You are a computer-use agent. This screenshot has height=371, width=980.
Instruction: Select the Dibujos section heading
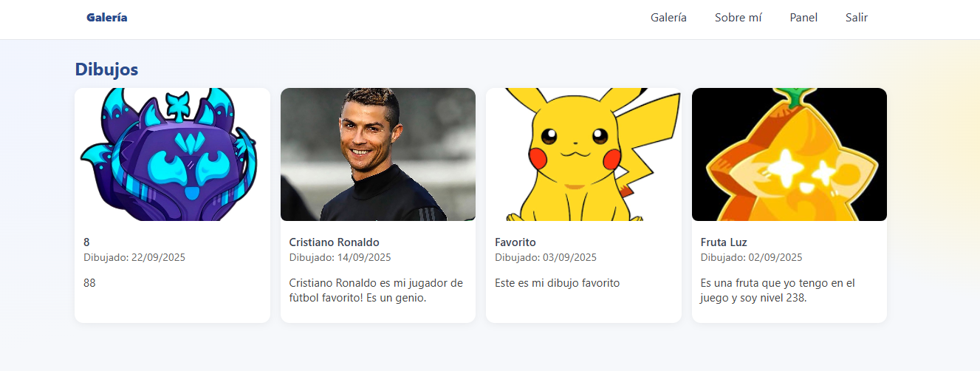tap(106, 69)
